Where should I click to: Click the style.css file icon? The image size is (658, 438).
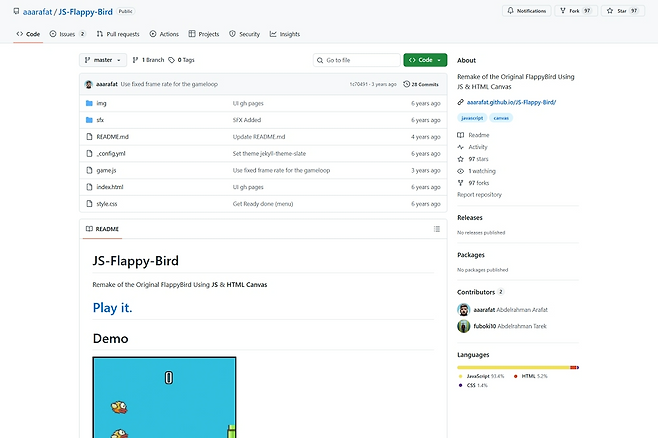pos(89,204)
